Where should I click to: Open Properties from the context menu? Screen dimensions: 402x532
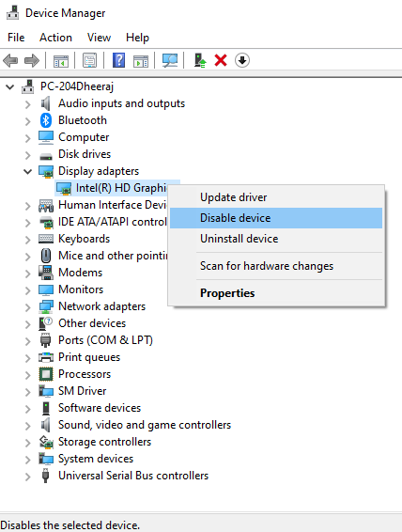(276, 293)
